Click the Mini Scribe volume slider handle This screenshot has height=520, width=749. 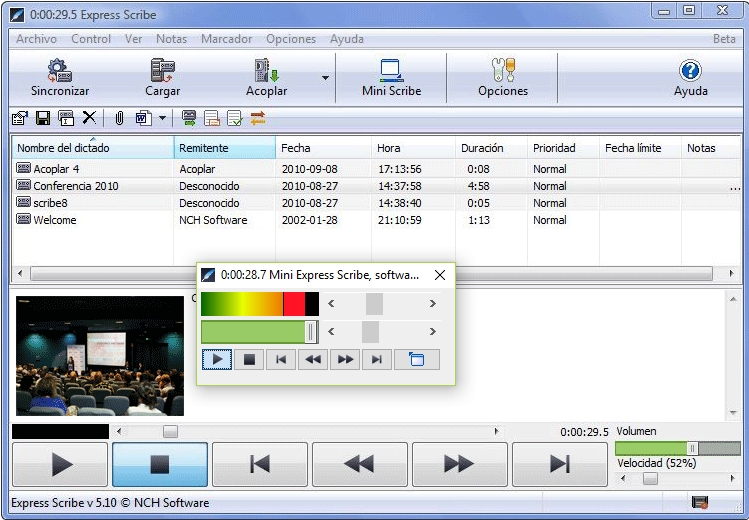tap(311, 332)
